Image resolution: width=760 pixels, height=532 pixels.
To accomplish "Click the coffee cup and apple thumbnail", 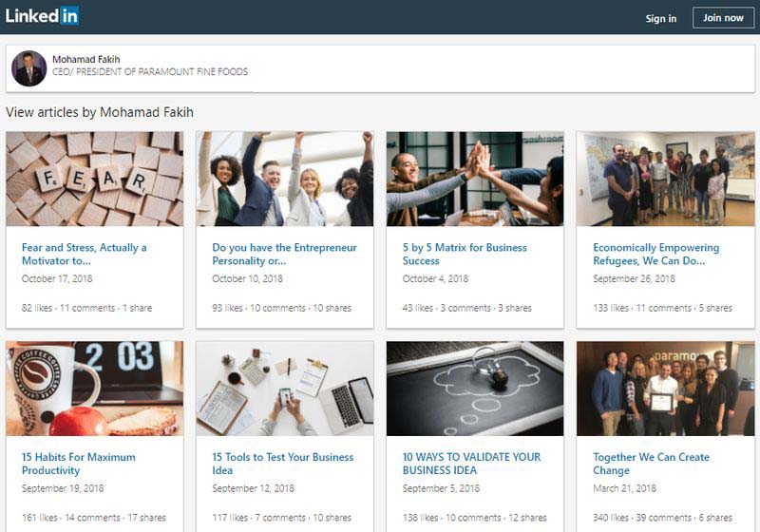I will click(94, 389).
